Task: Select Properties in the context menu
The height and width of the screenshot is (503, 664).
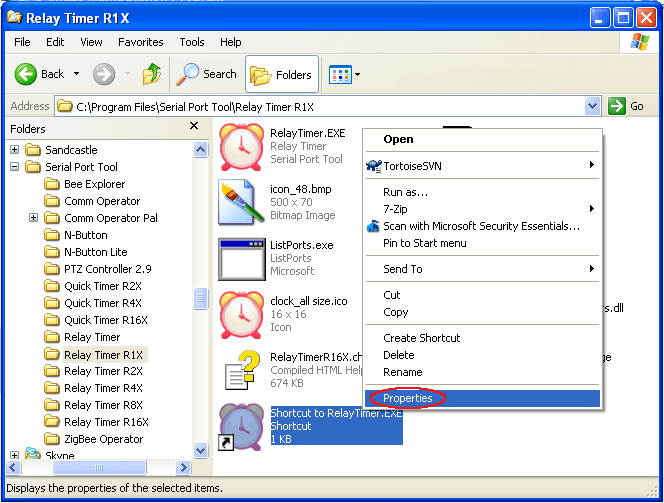Action: pos(483,398)
